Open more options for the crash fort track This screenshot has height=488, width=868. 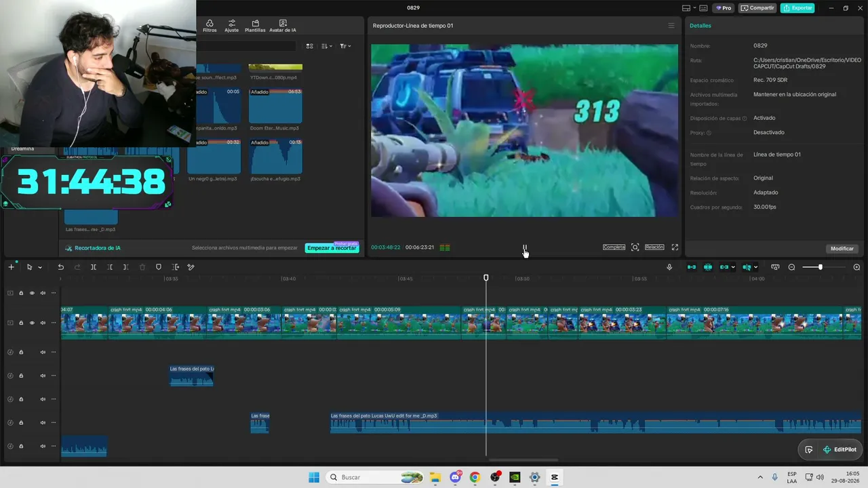click(54, 323)
